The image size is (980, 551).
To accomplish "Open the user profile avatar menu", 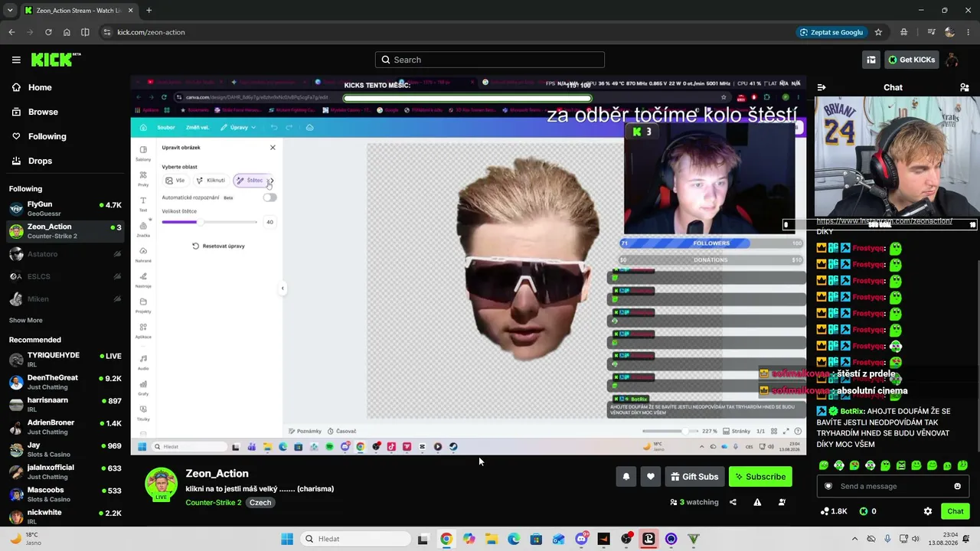I will 952,60.
